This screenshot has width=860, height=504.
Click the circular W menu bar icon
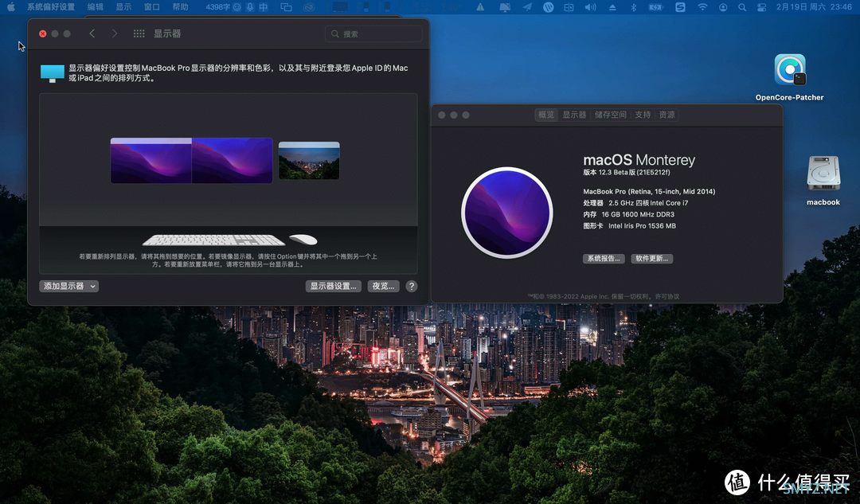(548, 7)
